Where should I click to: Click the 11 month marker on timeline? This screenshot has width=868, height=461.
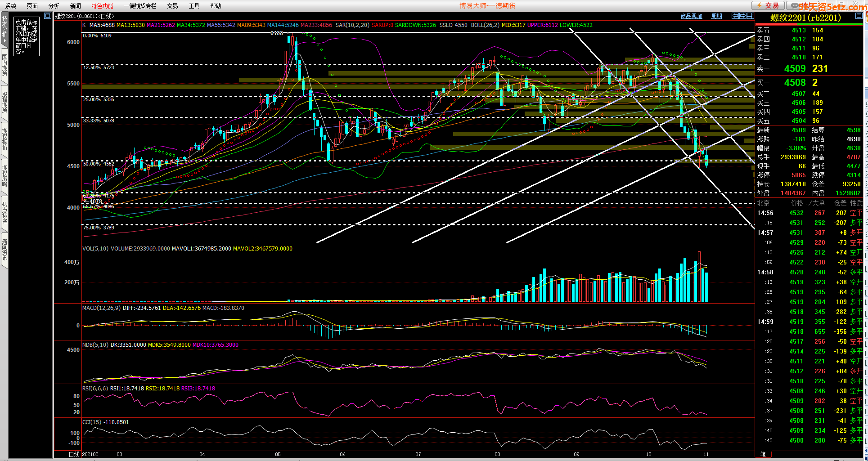tap(706, 454)
